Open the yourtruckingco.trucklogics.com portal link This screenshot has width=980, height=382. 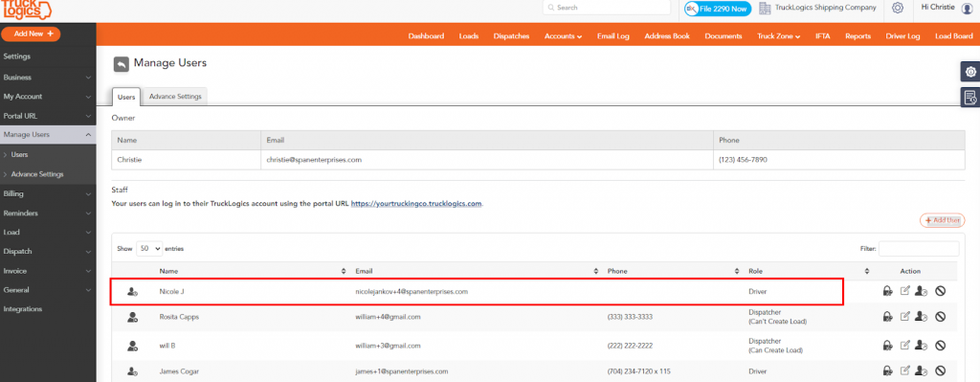coord(416,204)
